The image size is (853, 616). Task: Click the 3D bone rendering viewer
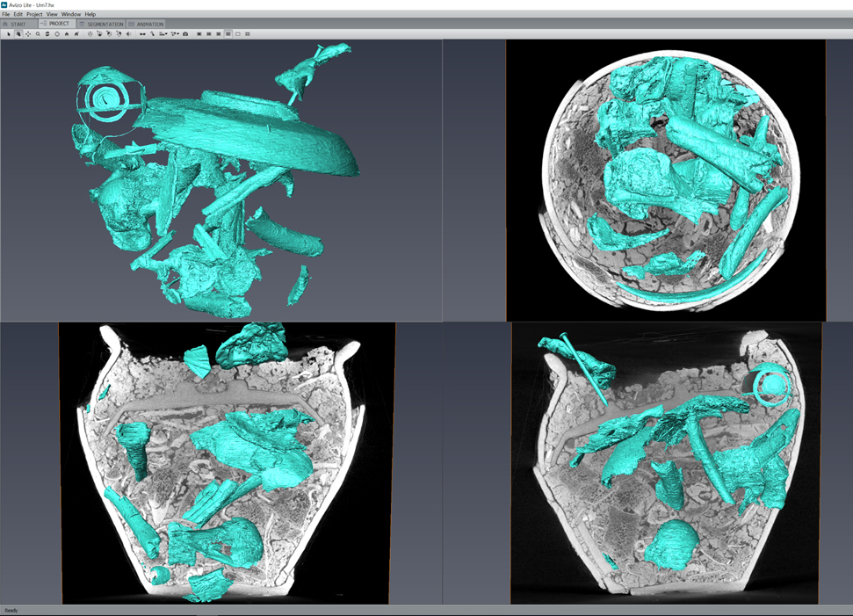(x=220, y=180)
